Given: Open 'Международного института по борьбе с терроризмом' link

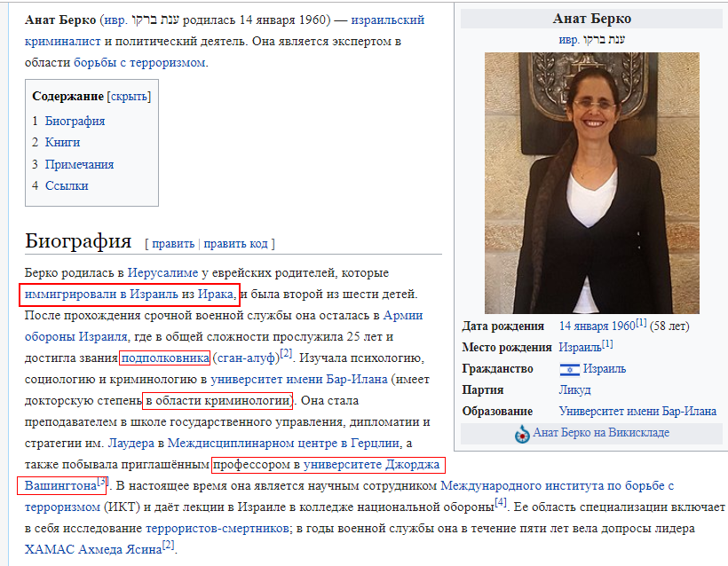Looking at the screenshot, I should [557, 486].
